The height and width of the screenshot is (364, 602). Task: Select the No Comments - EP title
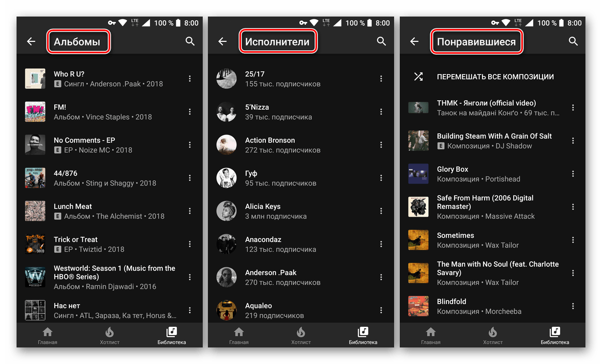84,140
